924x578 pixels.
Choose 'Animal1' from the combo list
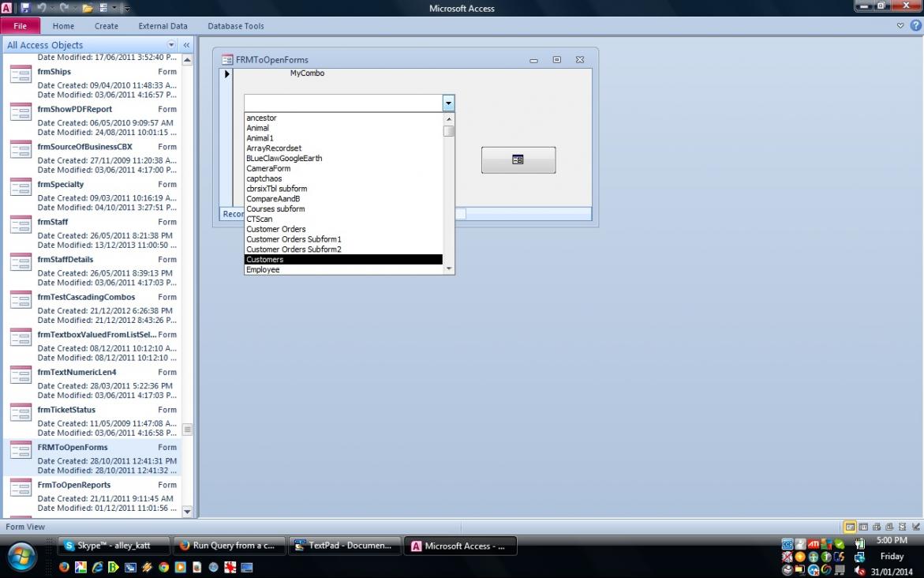(343, 138)
